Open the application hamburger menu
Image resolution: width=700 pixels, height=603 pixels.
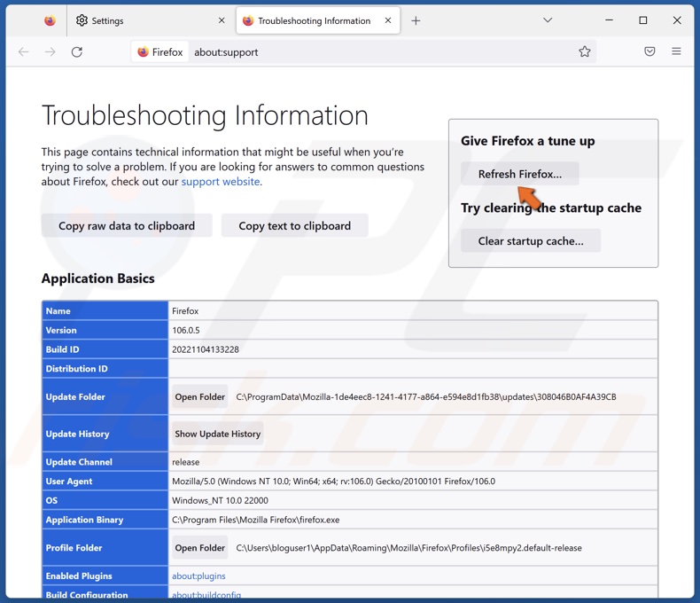[x=676, y=51]
